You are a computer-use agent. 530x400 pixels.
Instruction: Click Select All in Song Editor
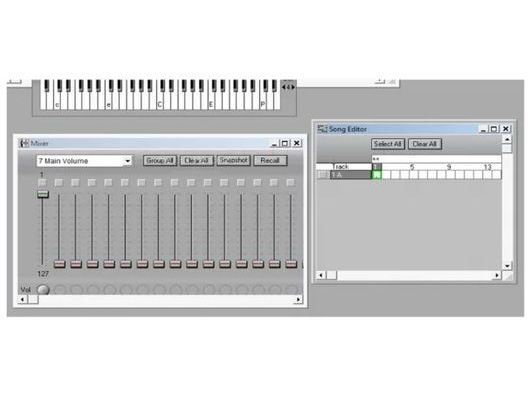tap(388, 144)
